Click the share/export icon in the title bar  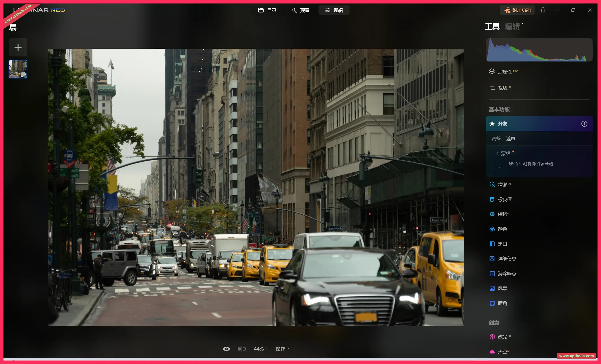(543, 10)
